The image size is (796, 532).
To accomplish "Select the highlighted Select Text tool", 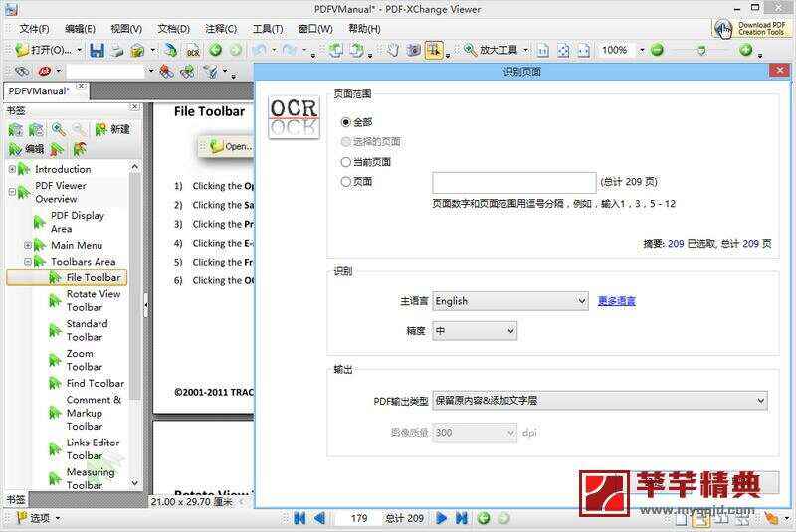I will click(x=434, y=50).
